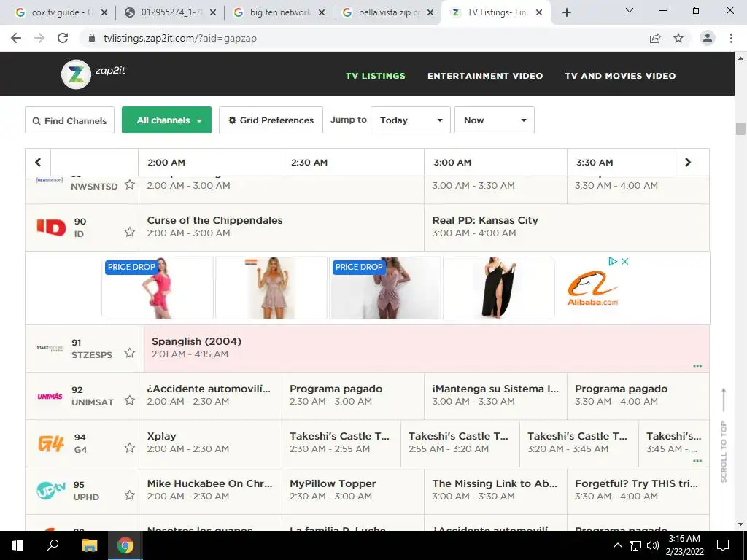This screenshot has width=747, height=560.
Task: Open the NewsNation channel logo
Action: (x=50, y=180)
